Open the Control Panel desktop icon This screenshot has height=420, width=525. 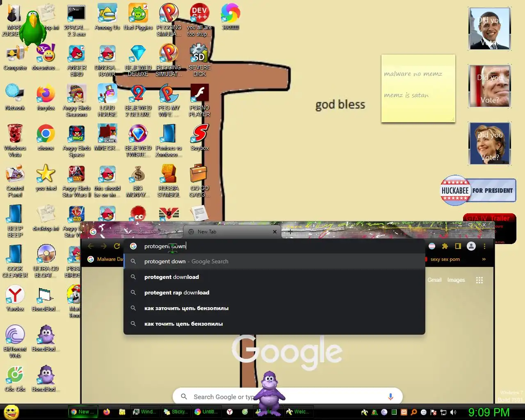(15, 181)
